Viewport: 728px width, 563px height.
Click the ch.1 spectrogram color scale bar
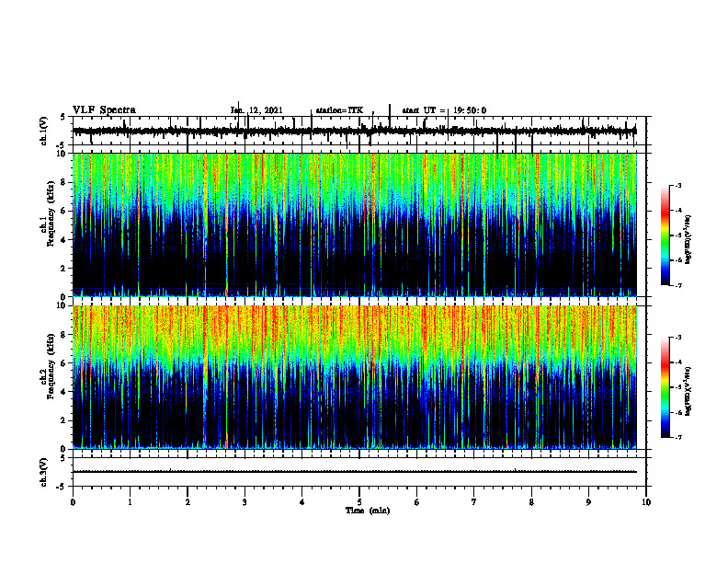[665, 236]
